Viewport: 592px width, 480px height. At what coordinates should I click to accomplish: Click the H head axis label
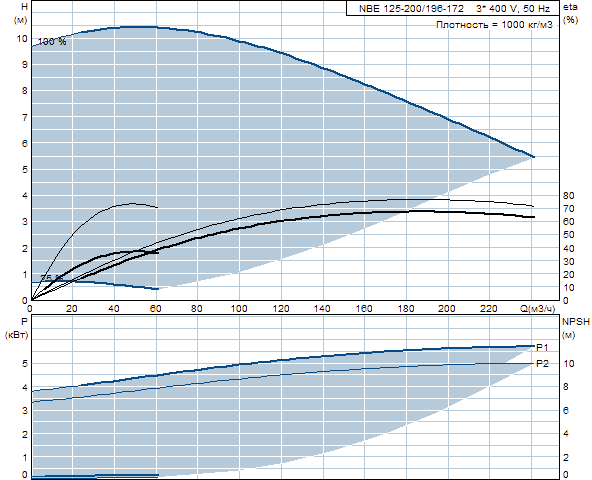coord(25,7)
